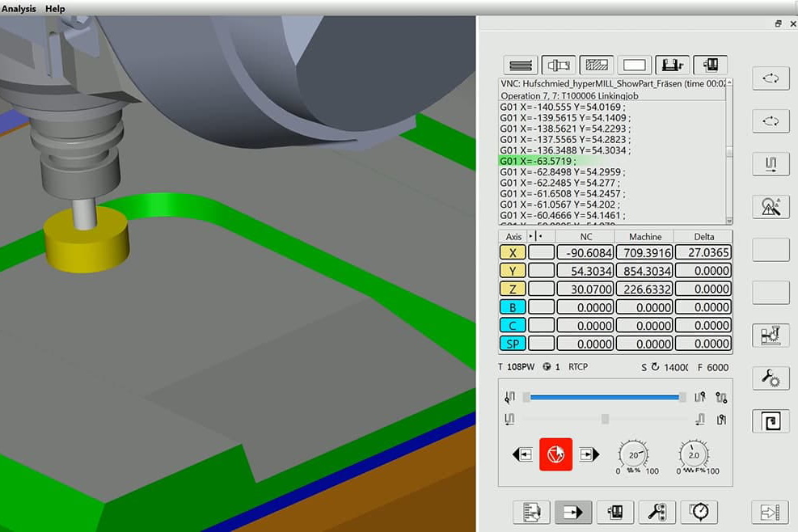Click the single block step icon on right panel
The height and width of the screenshot is (532, 798).
(770, 163)
